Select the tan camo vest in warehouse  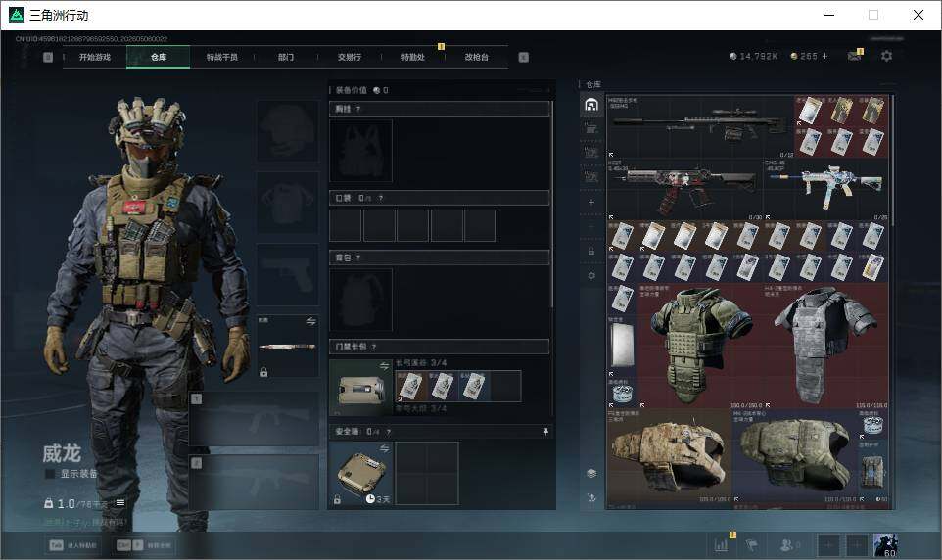(669, 456)
